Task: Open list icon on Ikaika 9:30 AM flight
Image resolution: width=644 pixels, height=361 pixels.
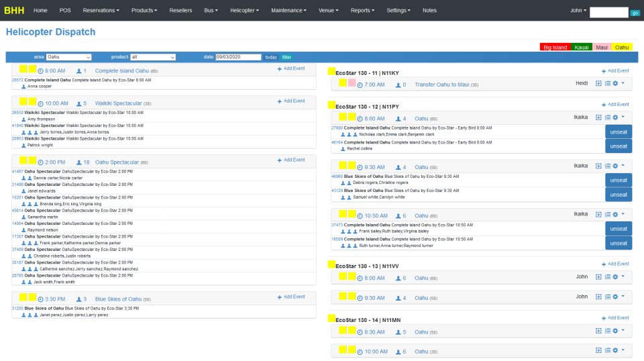Action: (x=608, y=166)
